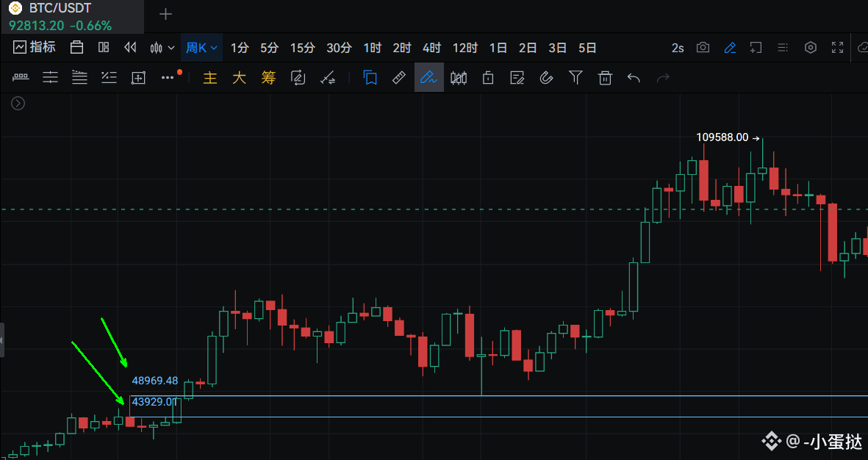Image resolution: width=868 pixels, height=460 pixels.
Task: Toggle the brush drawing tool
Action: point(428,77)
